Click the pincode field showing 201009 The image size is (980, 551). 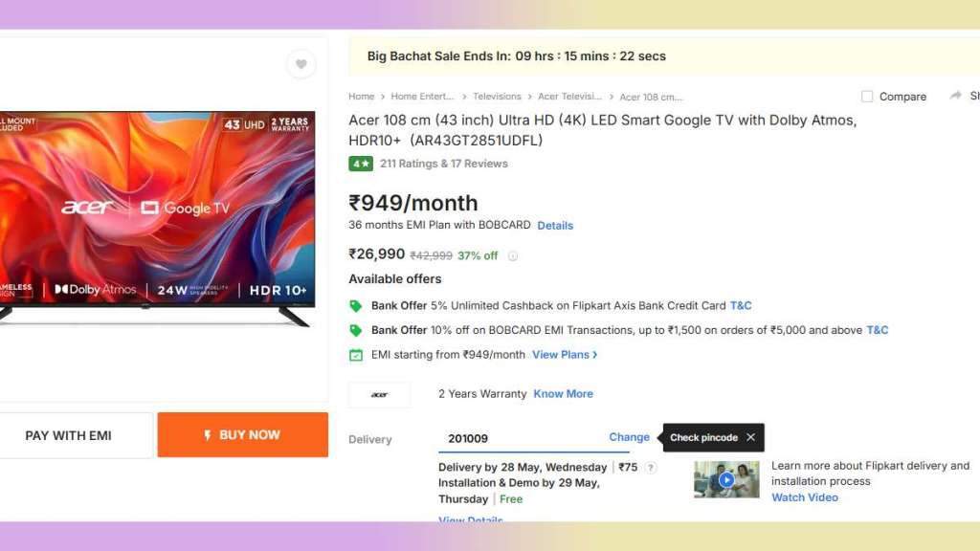pos(517,438)
